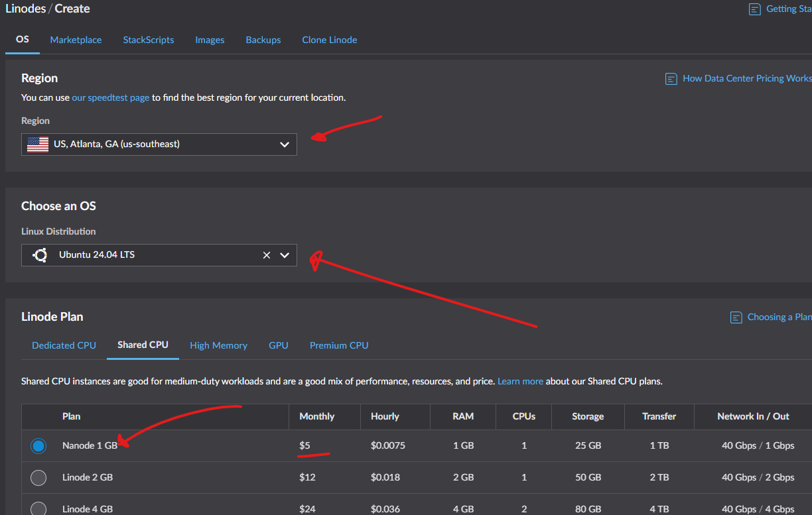Click the US flag icon in Region field
Viewport: 812px width, 515px height.
pos(38,144)
